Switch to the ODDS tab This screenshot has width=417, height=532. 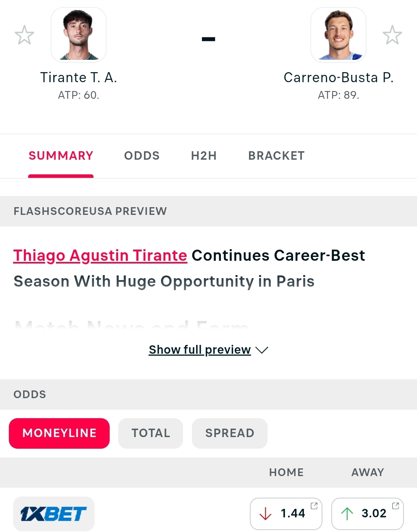tap(142, 155)
